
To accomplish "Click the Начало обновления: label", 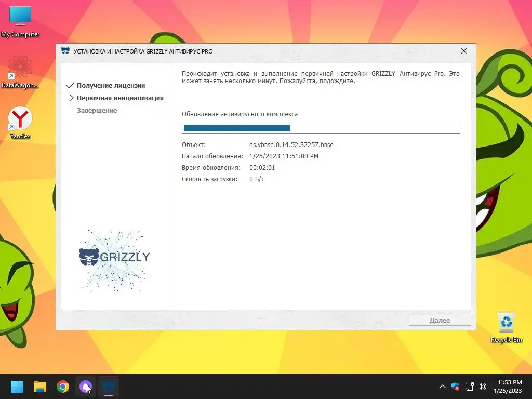I will coord(212,156).
